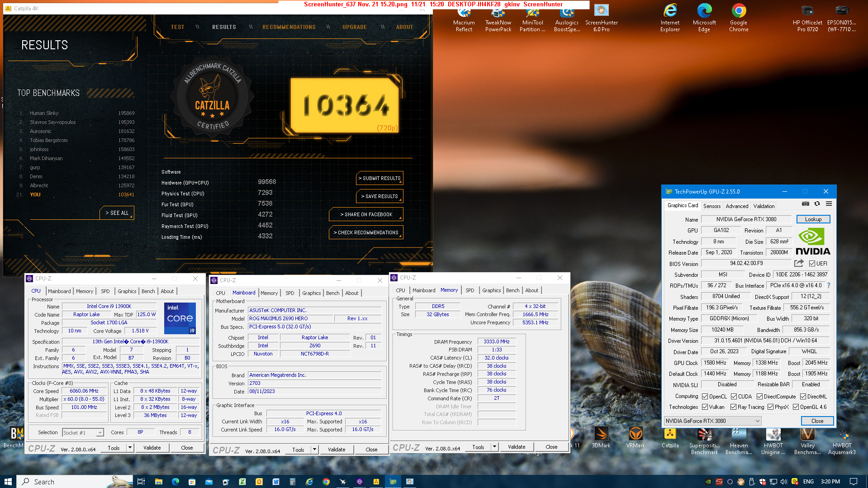Click SHARE ON FACEBOOK in Catzilla
This screenshot has width=868, height=488.
(366, 214)
